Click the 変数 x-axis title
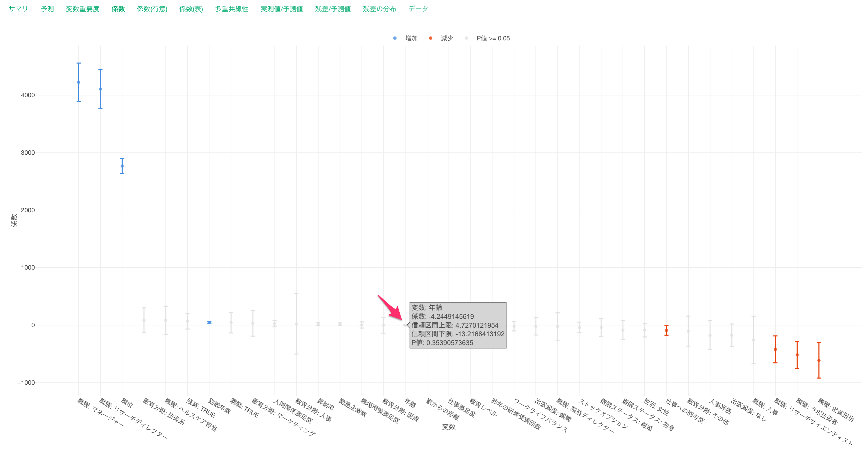The height and width of the screenshot is (466, 868). [x=449, y=427]
